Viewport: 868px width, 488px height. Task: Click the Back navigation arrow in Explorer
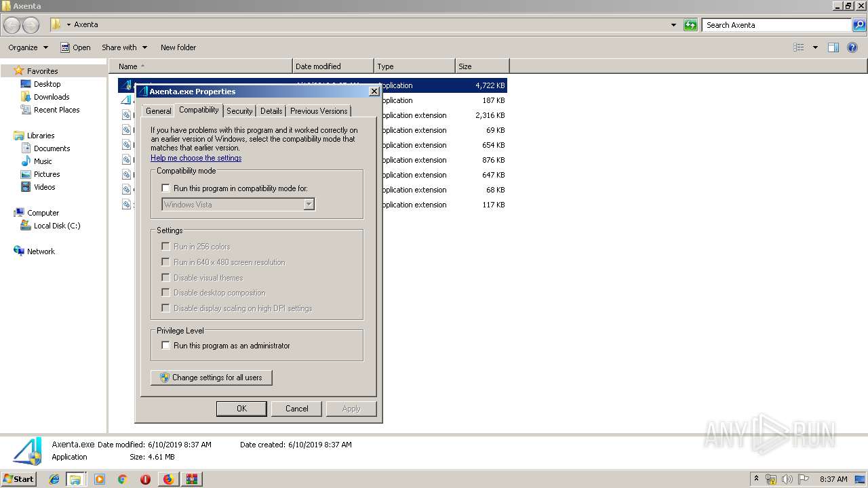[x=12, y=25]
